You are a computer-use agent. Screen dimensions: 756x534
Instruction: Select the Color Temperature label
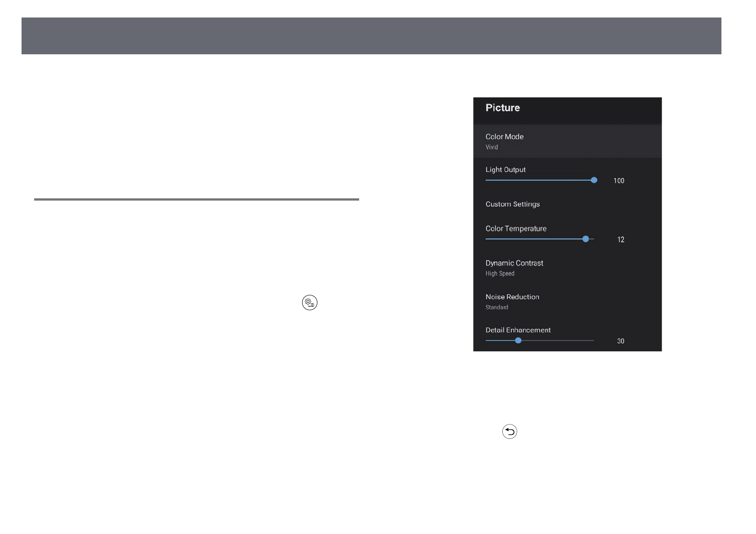point(516,228)
